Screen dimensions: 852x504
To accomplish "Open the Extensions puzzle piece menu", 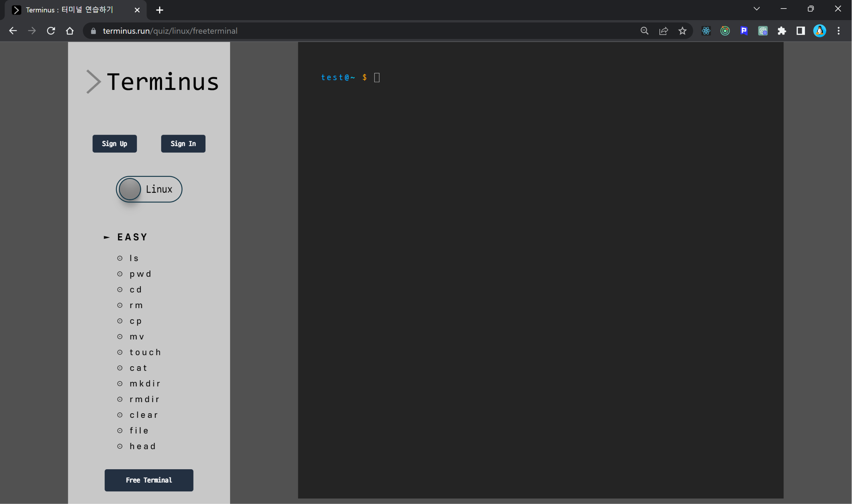I will click(781, 31).
